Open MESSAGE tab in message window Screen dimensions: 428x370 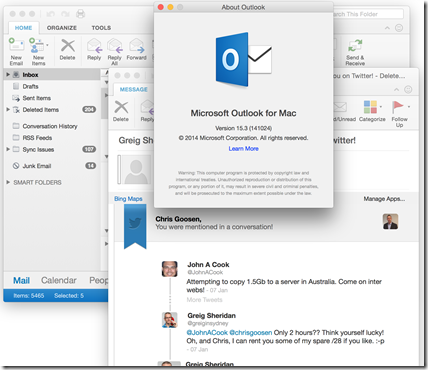pyautogui.click(x=134, y=89)
